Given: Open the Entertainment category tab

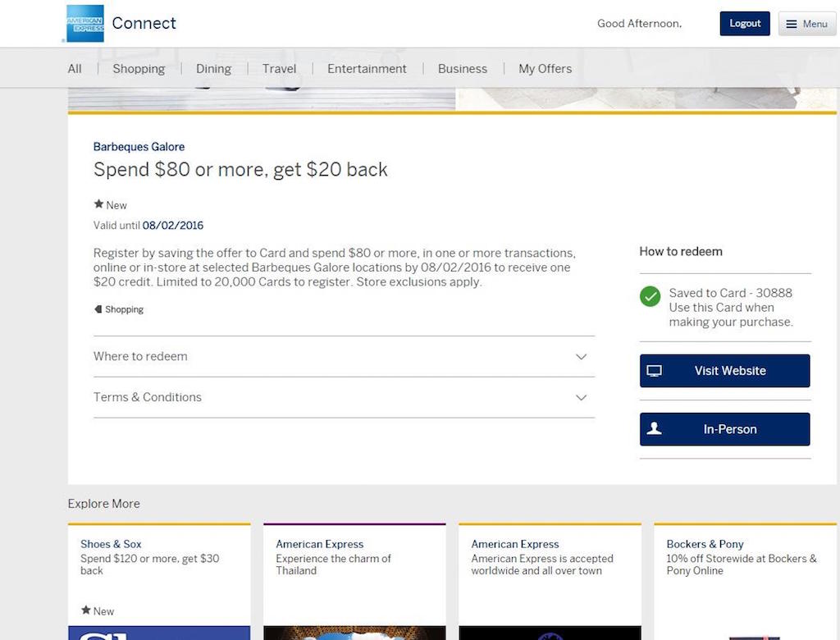Looking at the screenshot, I should [x=367, y=69].
